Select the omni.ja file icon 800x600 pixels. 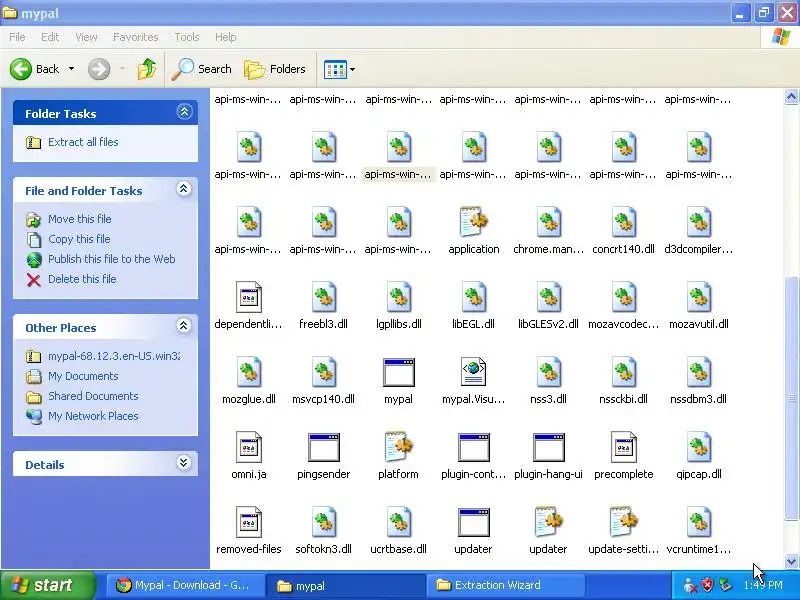click(248, 447)
